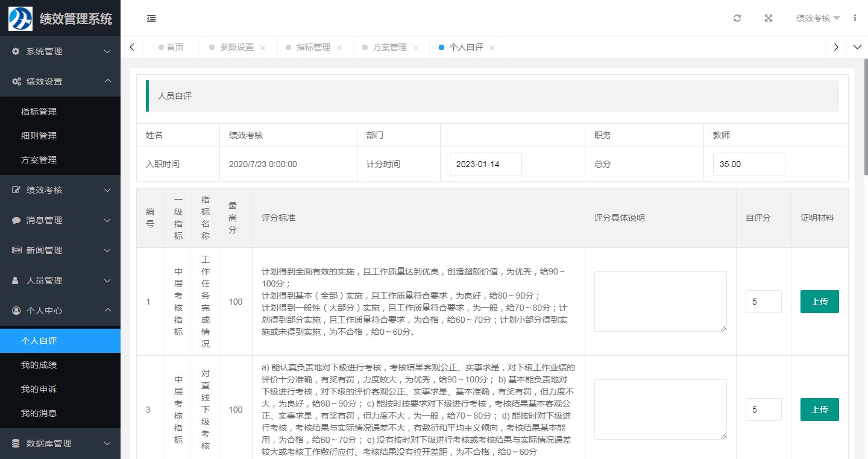Open the vertical more-options dots icon
The width and height of the screenshot is (868, 459).
855,18
